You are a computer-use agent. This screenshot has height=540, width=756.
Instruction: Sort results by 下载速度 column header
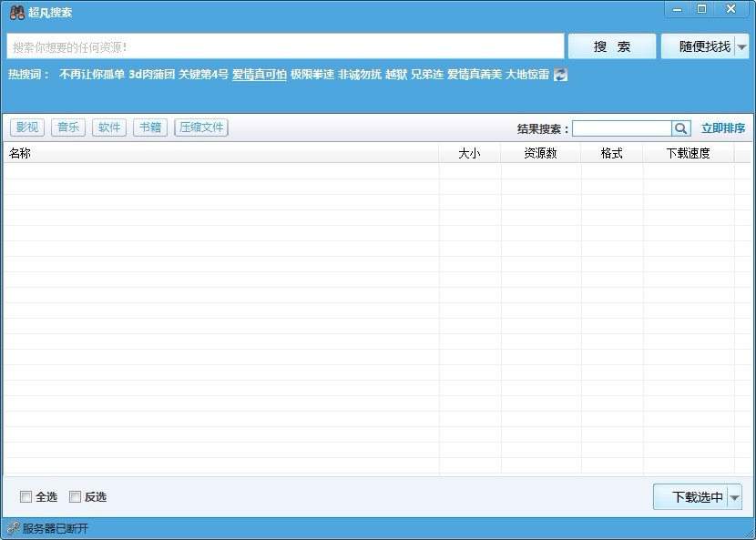pos(688,153)
